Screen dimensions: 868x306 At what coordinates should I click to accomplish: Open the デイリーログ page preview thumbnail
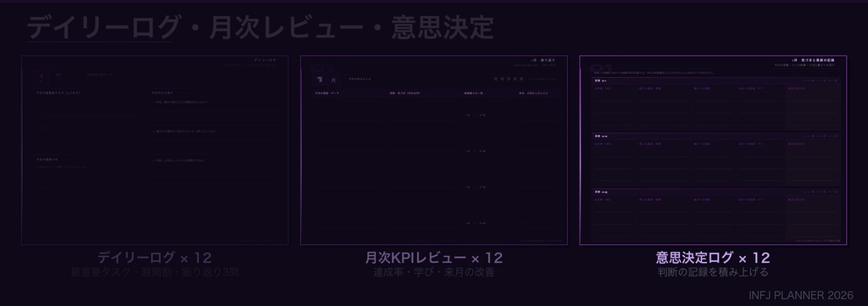(x=154, y=150)
